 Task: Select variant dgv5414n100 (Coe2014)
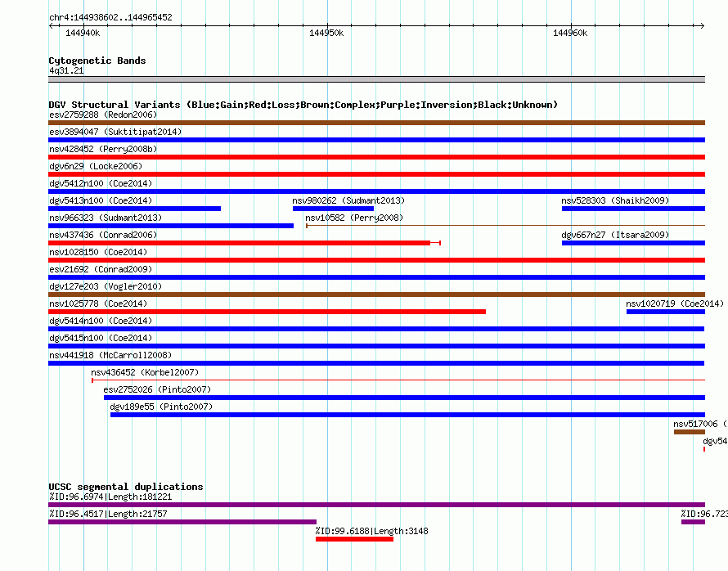(x=101, y=321)
